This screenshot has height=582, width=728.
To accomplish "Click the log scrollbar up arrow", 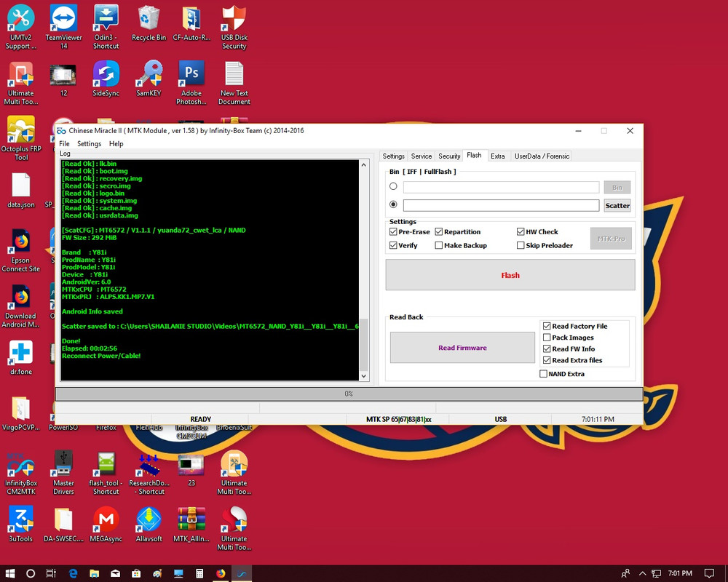I will (364, 164).
